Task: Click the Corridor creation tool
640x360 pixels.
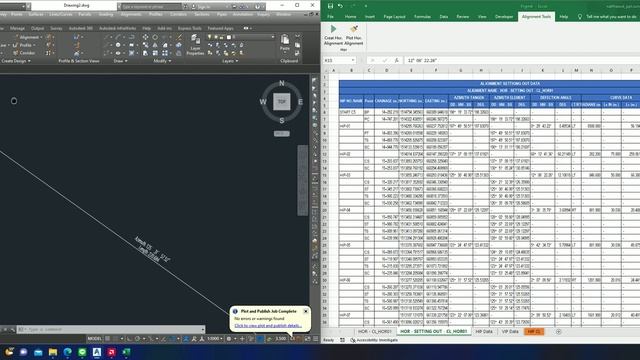Action: tap(24, 53)
